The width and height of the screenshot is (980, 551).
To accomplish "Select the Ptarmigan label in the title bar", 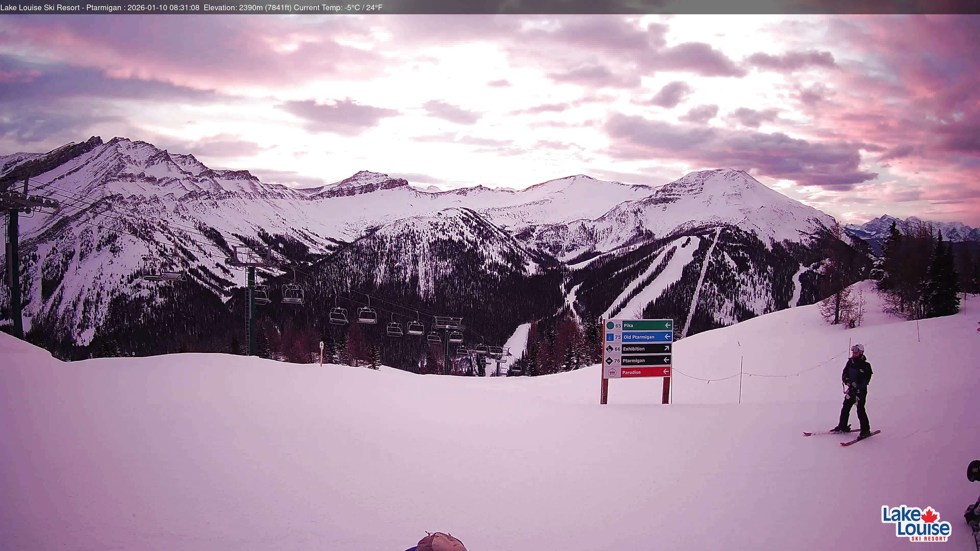I will pyautogui.click(x=103, y=7).
